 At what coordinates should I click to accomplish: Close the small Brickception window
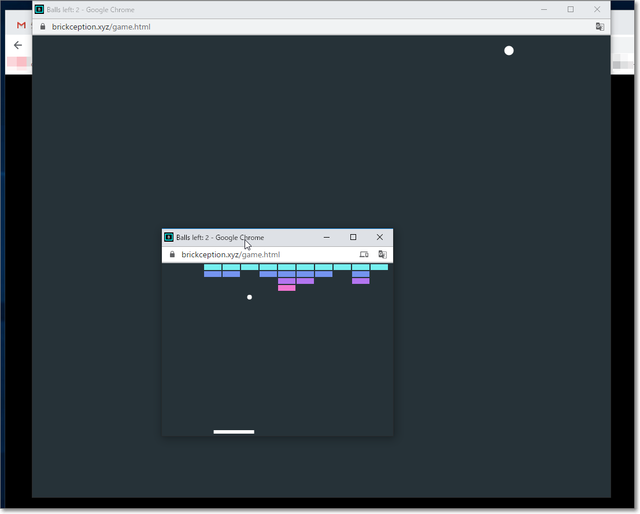(379, 238)
